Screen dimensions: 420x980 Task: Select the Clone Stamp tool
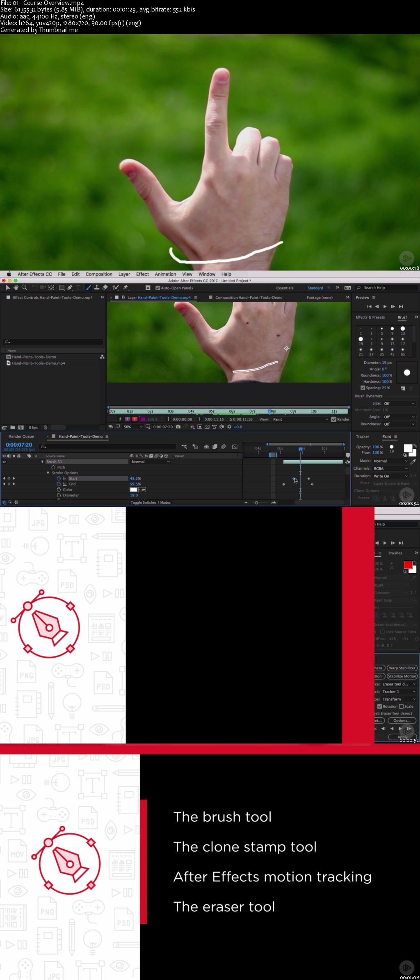coord(97,287)
